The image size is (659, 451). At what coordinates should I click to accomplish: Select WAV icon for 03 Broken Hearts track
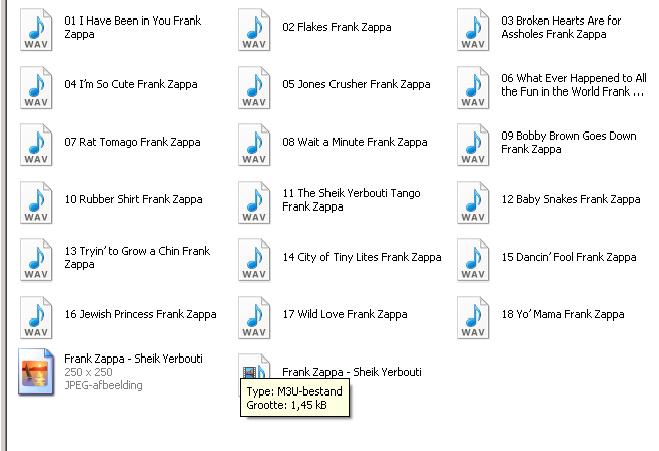click(x=473, y=30)
